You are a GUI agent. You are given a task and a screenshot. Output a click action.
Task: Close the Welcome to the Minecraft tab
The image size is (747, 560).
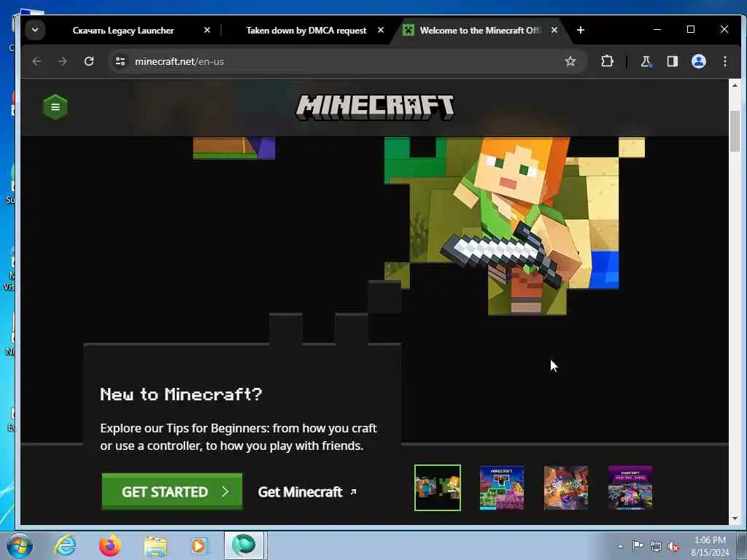554,30
